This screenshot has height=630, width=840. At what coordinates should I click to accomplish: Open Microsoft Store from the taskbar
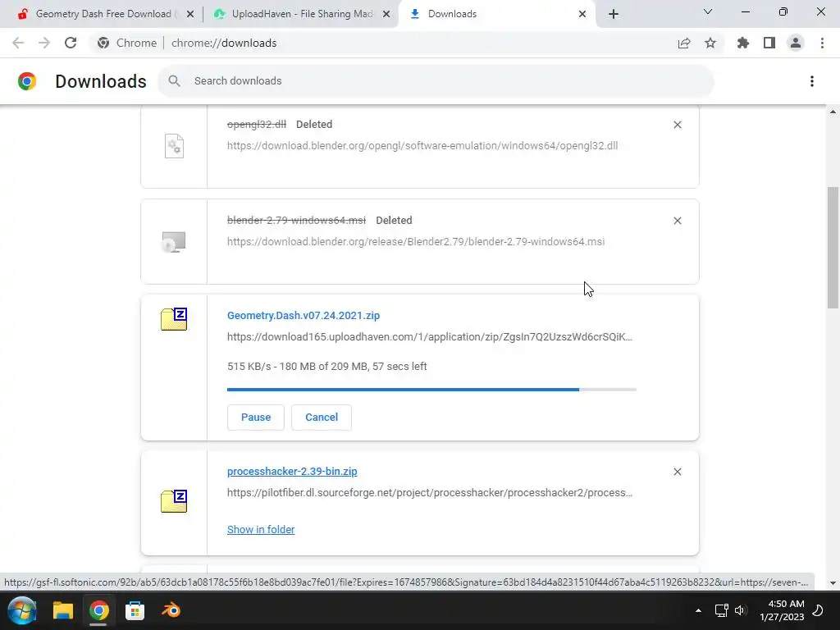point(135,610)
